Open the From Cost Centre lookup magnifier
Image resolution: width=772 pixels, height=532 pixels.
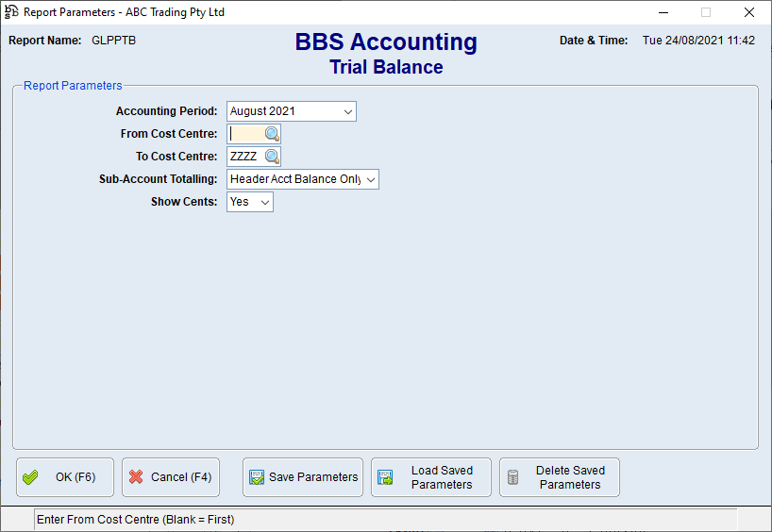tap(272, 134)
